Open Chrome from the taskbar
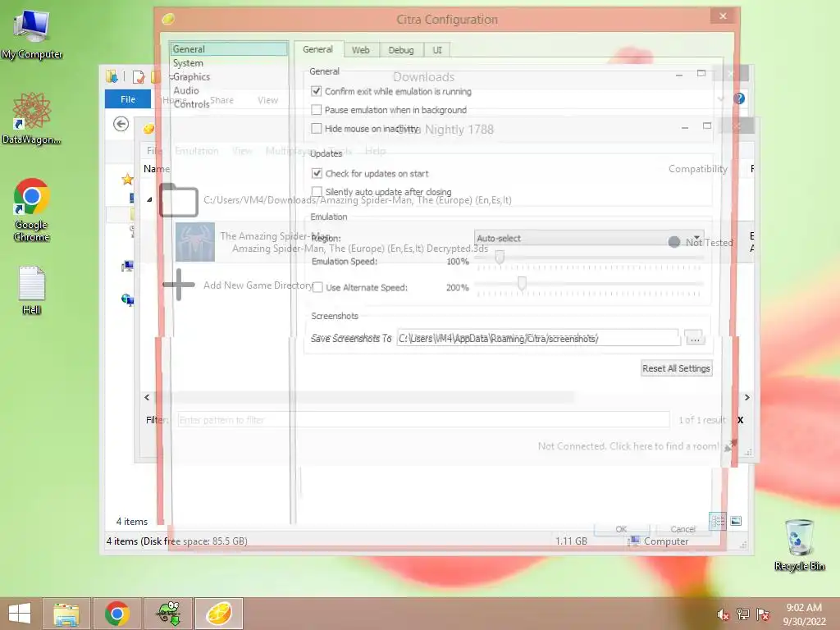 pos(117,614)
